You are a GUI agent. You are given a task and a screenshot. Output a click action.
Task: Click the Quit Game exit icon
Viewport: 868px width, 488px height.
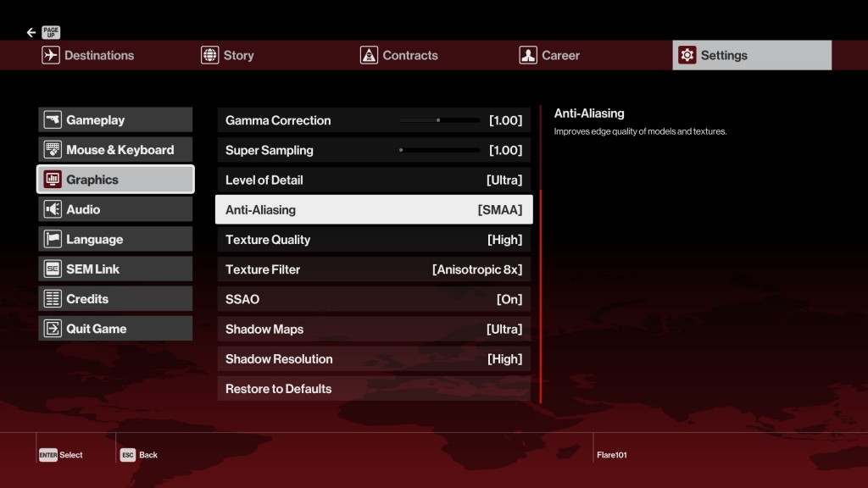(x=53, y=329)
